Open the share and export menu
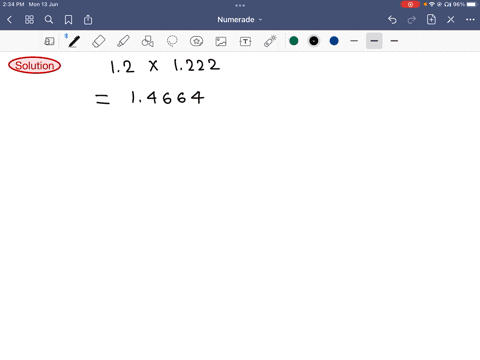480x360 pixels. pos(88,20)
